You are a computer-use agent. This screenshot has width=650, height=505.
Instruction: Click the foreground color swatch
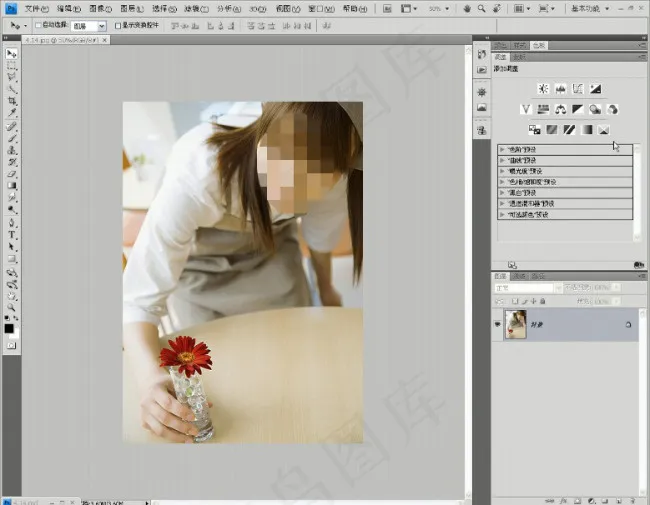(9, 328)
